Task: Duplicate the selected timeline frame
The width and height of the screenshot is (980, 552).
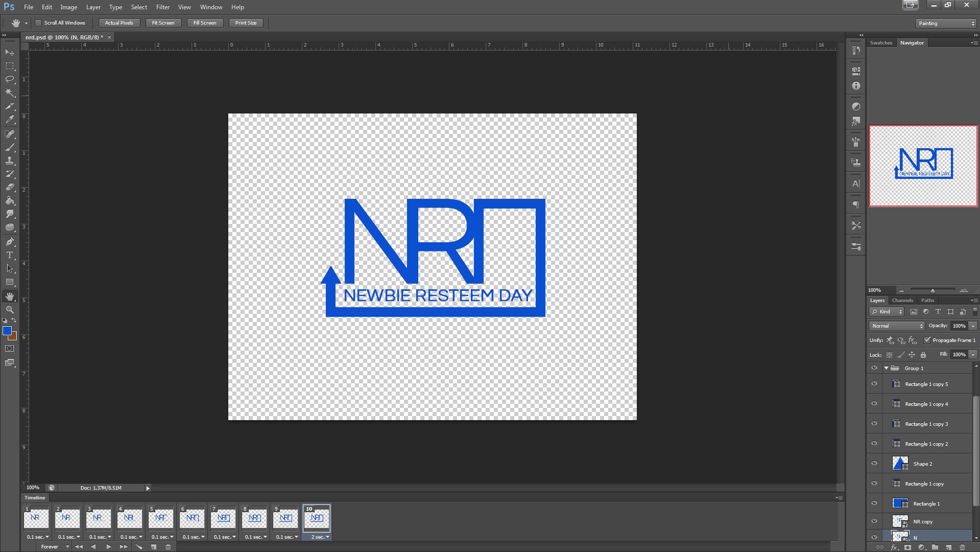Action: tap(153, 547)
